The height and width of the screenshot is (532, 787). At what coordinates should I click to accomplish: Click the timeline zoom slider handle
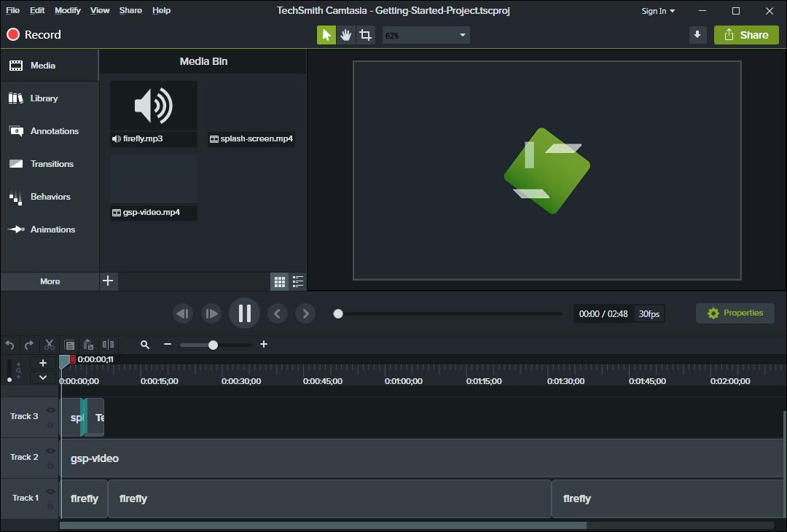214,345
